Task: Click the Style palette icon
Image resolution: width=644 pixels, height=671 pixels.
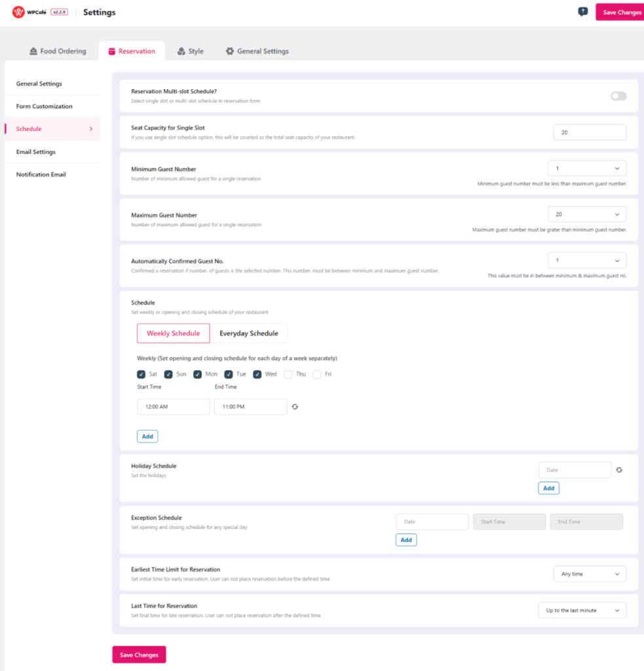Action: tap(181, 51)
